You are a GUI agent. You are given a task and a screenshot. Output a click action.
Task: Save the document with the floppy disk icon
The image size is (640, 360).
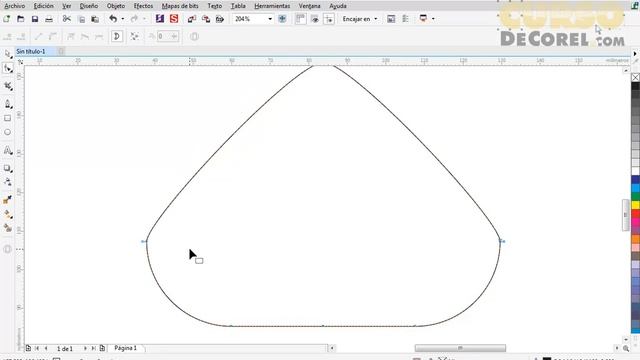(x=35, y=19)
